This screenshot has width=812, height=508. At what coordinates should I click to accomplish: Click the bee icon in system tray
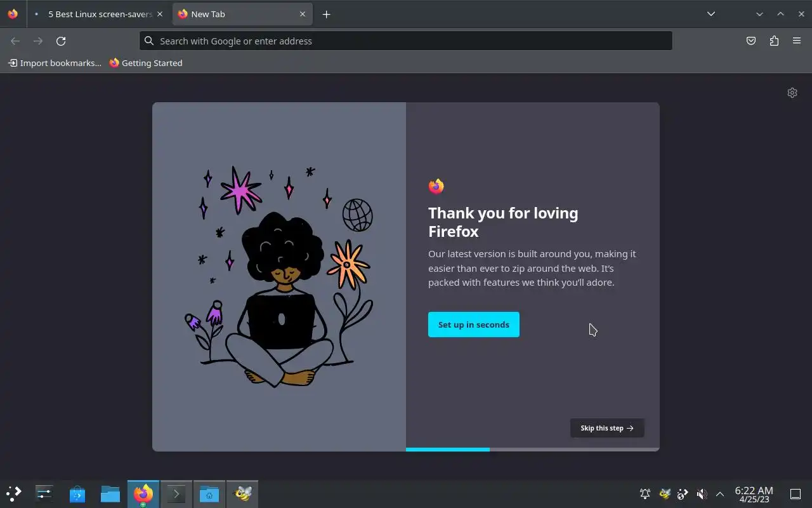click(x=664, y=493)
